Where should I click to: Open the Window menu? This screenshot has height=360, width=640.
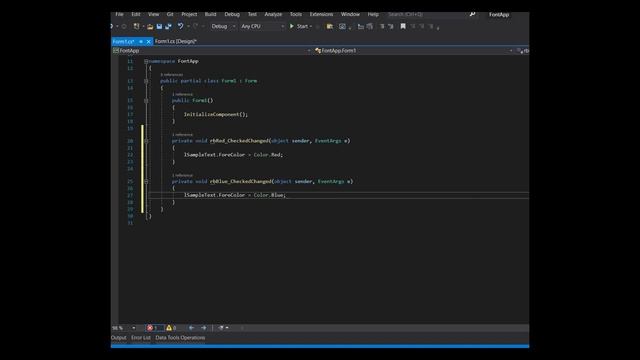350,14
